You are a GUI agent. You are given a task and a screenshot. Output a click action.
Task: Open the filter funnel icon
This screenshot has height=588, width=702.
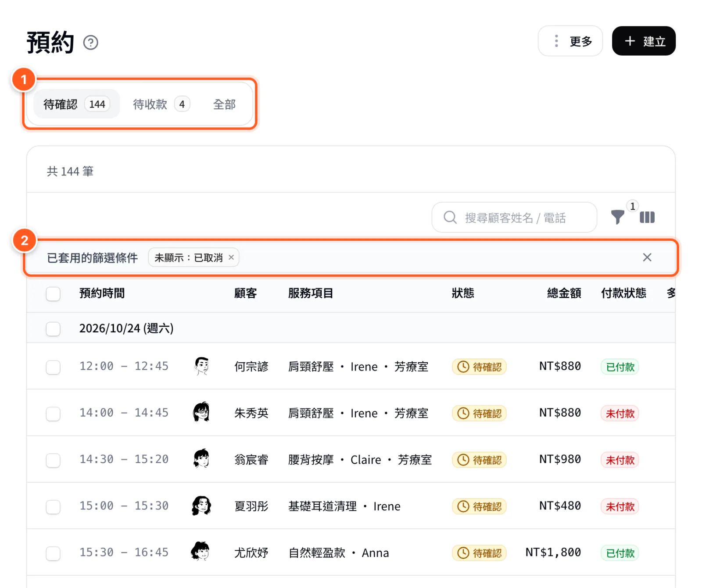pyautogui.click(x=618, y=217)
